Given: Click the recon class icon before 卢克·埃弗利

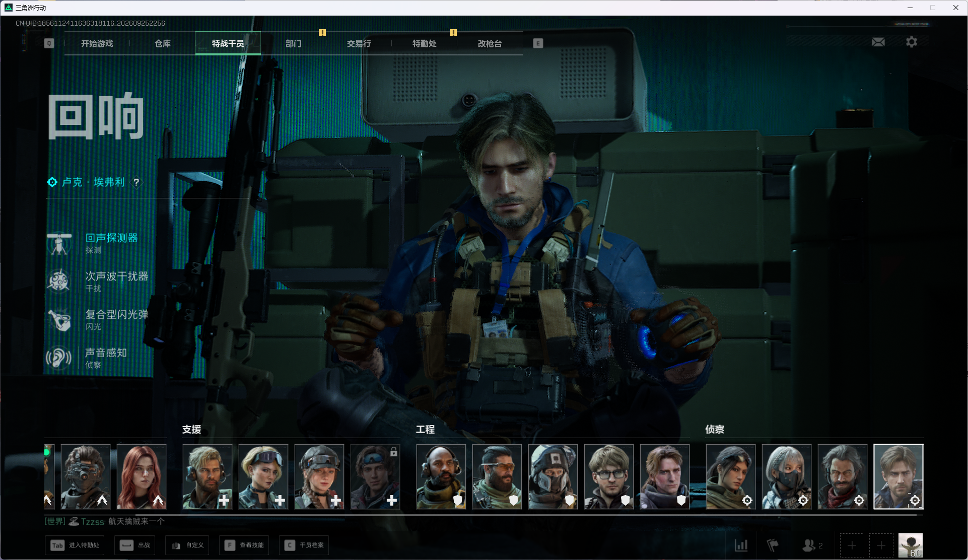Looking at the screenshot, I should point(52,182).
